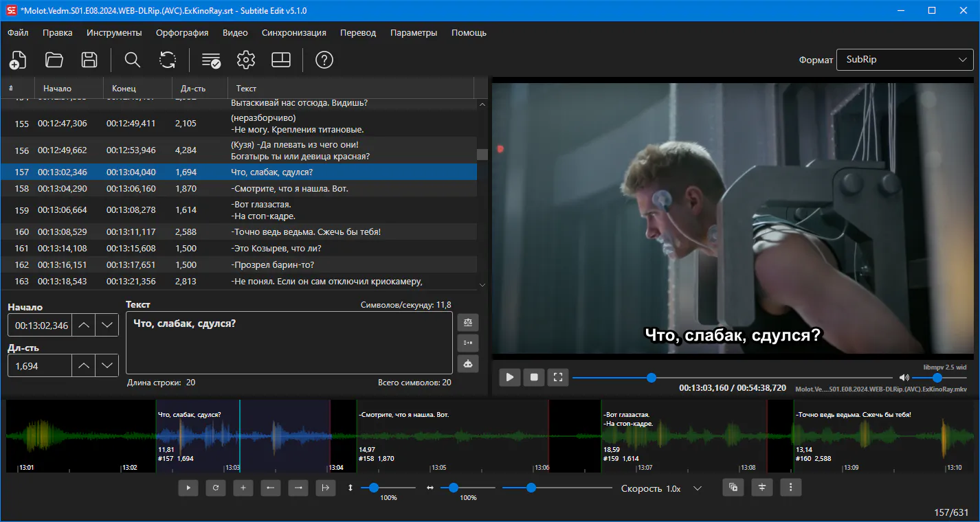This screenshot has height=522, width=980.
Task: Click the Дл-сть duration input field
Action: (x=40, y=366)
